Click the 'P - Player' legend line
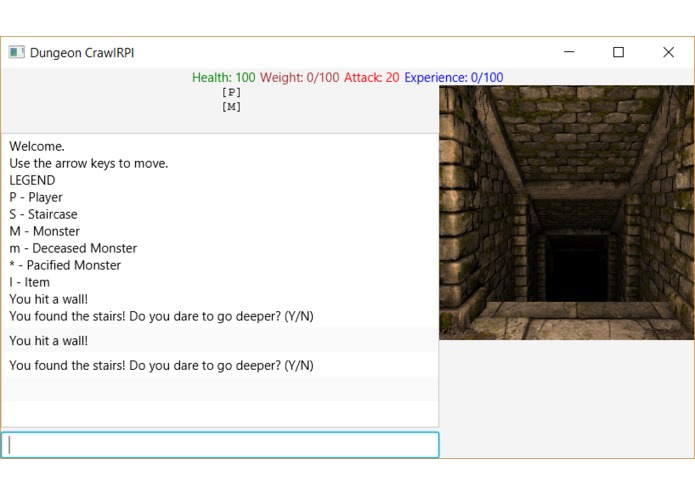This screenshot has width=695, height=494. pyautogui.click(x=36, y=197)
